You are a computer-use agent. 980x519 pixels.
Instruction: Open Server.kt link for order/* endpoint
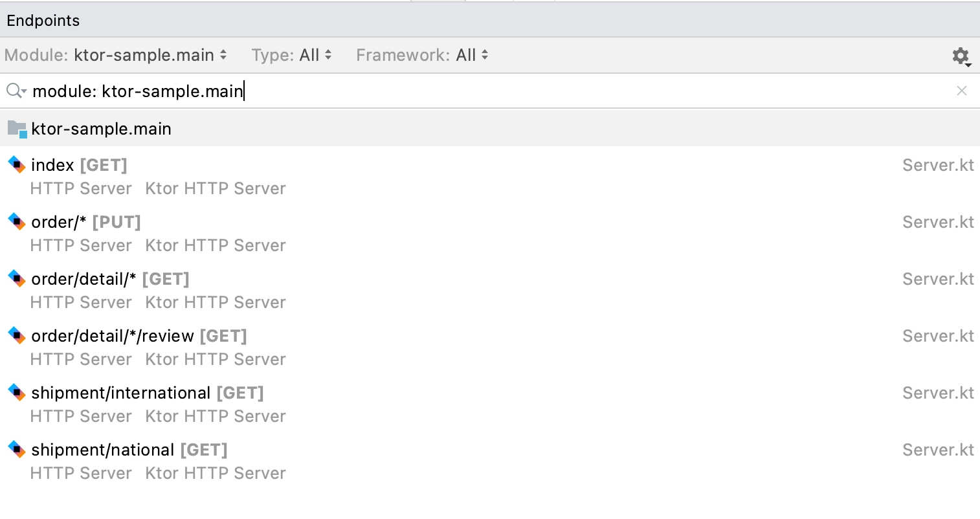click(x=938, y=222)
